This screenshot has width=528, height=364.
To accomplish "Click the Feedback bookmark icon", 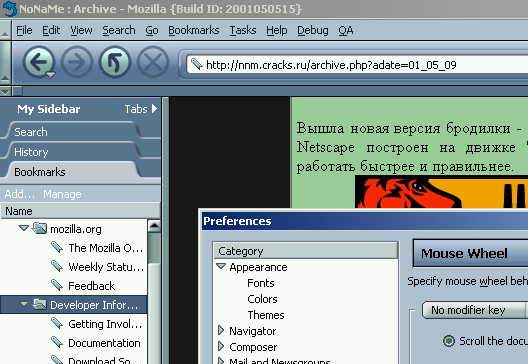I will (57, 286).
